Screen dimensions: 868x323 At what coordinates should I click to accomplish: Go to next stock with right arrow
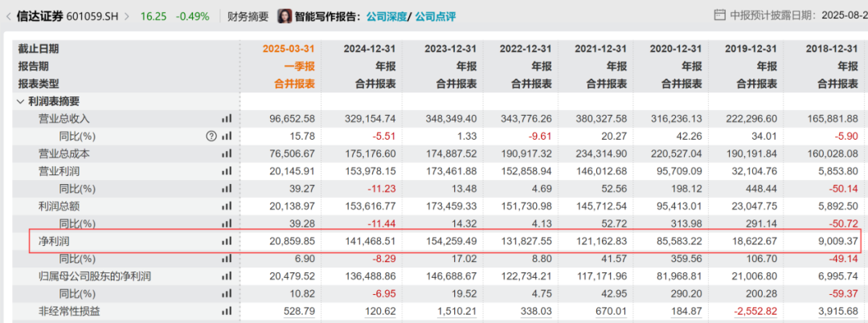[x=127, y=17]
